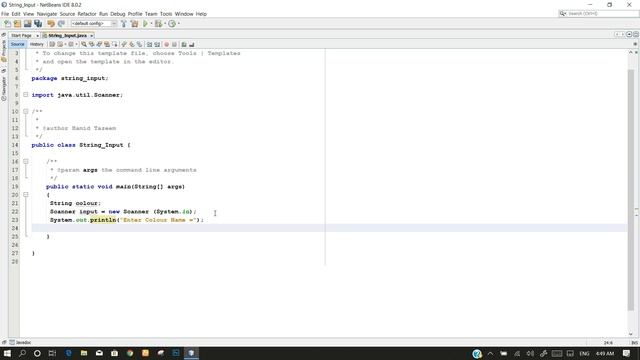Click the word println on line 23
The width and height of the screenshot is (640, 360).
point(103,220)
